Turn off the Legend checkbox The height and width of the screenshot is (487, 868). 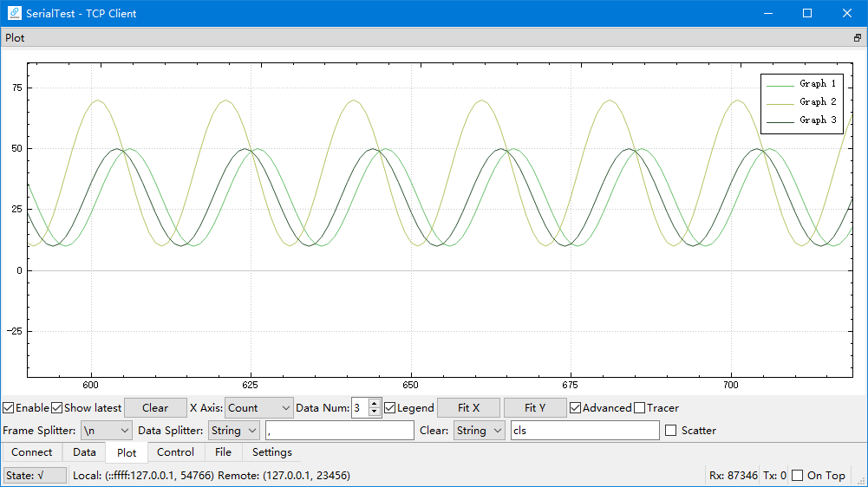390,408
